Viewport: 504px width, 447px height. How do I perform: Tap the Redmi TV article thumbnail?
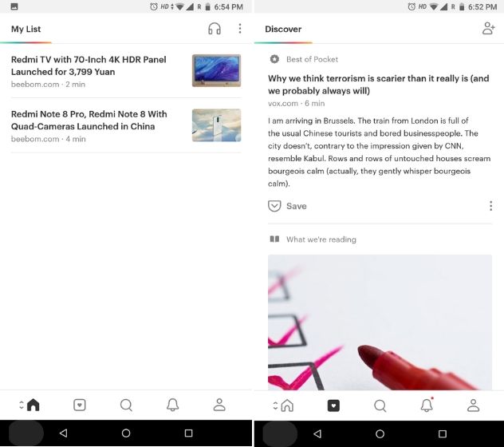point(216,70)
